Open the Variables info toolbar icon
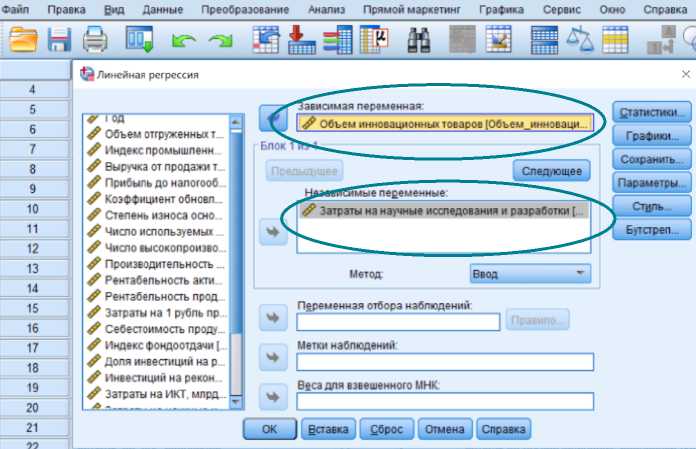This screenshot has height=449, width=696. click(x=338, y=40)
